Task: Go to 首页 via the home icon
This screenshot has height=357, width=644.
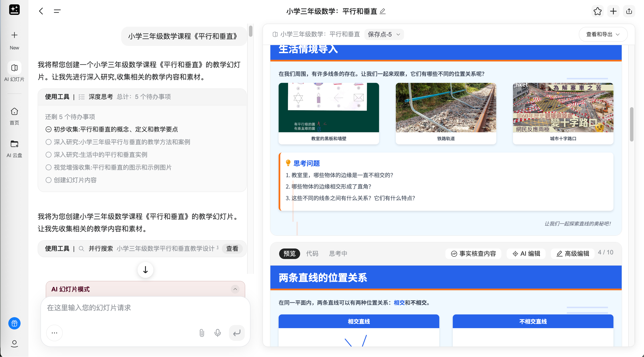Action: [x=14, y=115]
